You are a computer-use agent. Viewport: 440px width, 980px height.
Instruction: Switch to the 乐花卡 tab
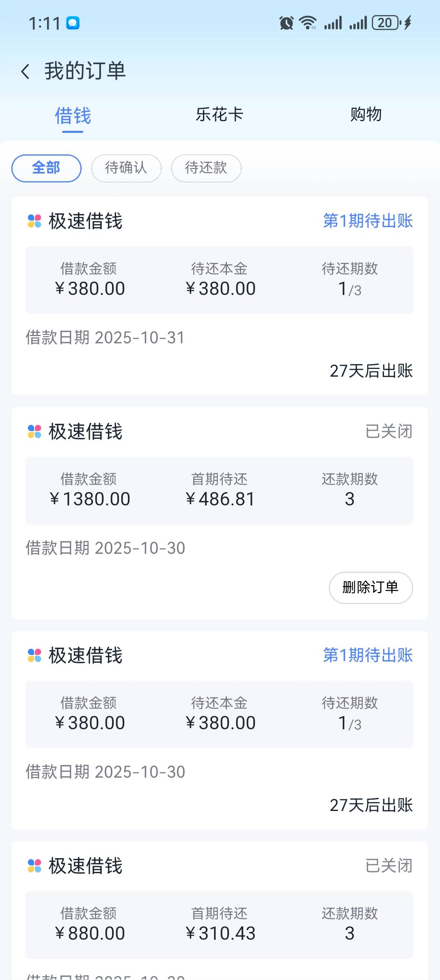[219, 115]
